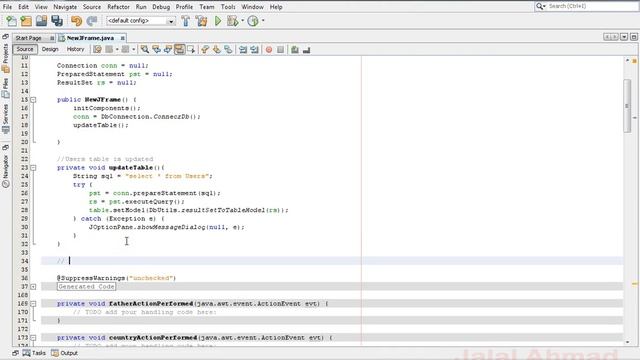Find the previous occurrence icon
The width and height of the screenshot is (640, 360).
(156, 49)
